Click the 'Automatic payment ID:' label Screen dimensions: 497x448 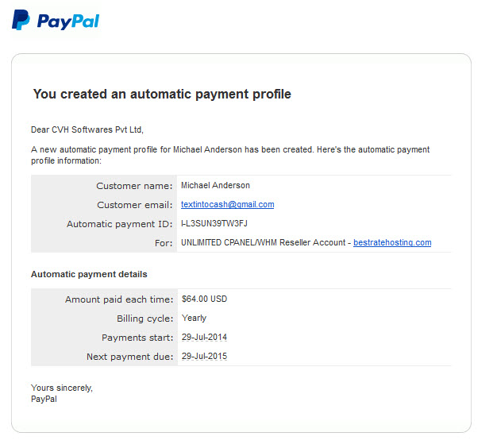tap(120, 224)
